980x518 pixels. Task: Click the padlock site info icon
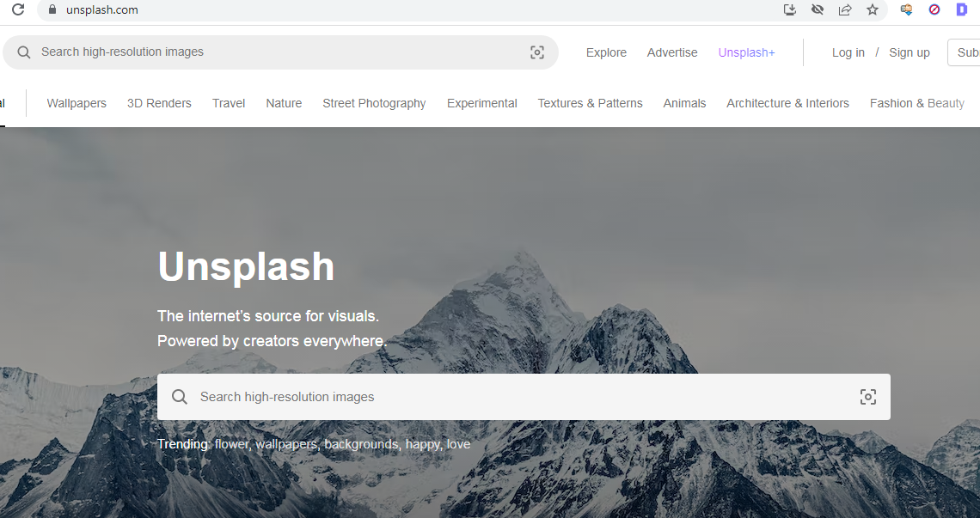[52, 9]
